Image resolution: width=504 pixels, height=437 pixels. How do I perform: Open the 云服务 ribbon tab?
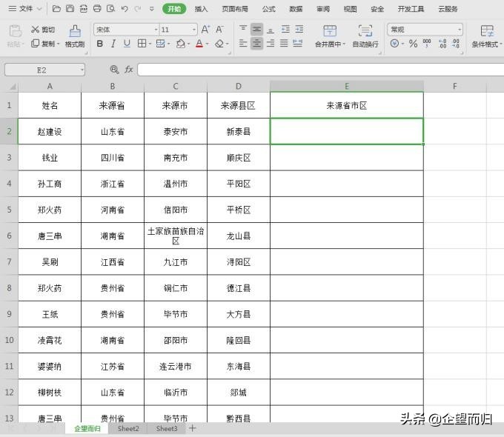[448, 9]
